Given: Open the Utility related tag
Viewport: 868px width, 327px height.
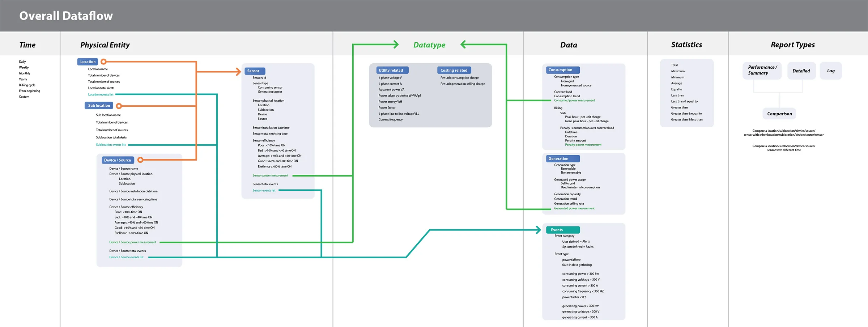Looking at the screenshot, I should tap(392, 70).
